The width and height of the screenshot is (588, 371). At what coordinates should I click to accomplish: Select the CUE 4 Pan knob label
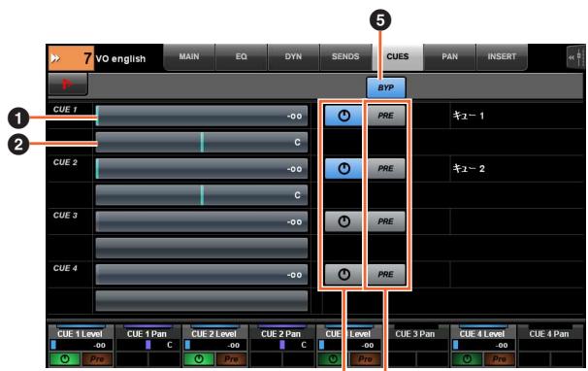point(549,333)
